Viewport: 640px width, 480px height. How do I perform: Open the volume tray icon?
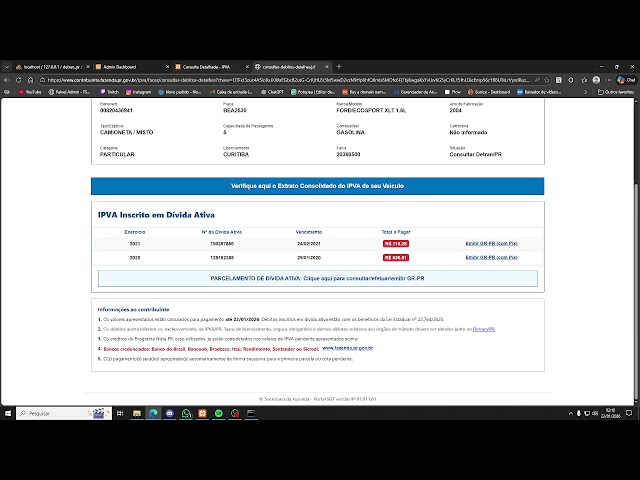[595, 413]
